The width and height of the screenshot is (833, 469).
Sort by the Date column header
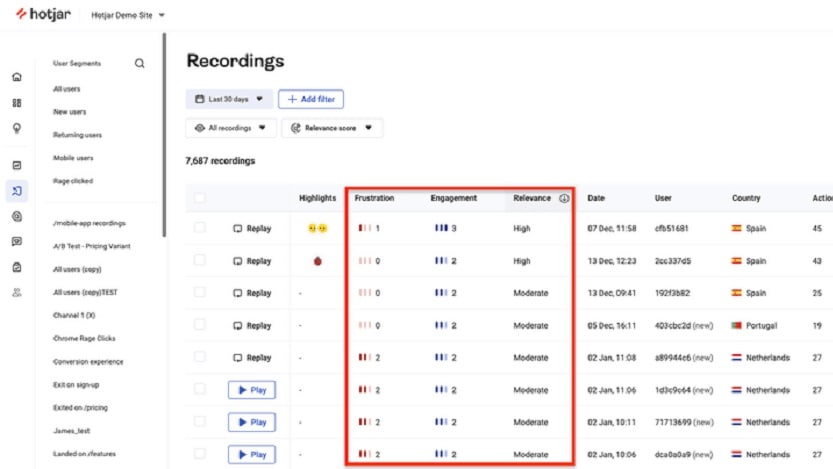tap(596, 198)
